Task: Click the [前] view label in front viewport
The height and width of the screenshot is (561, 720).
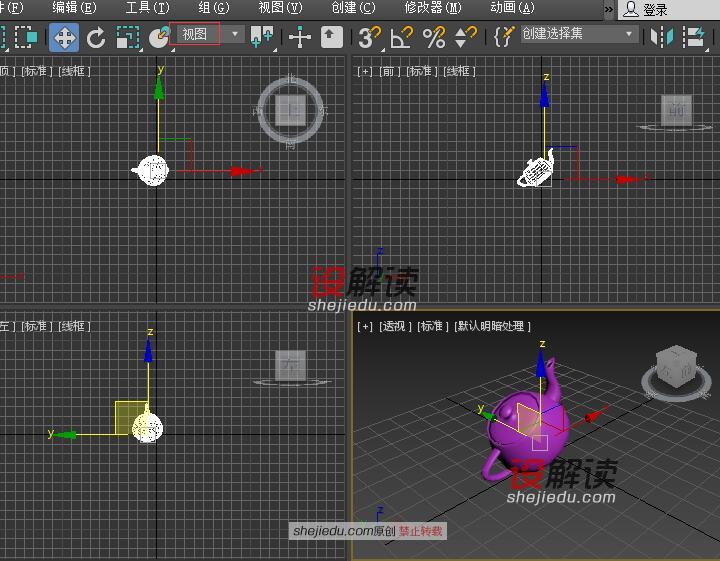Action: [x=389, y=71]
